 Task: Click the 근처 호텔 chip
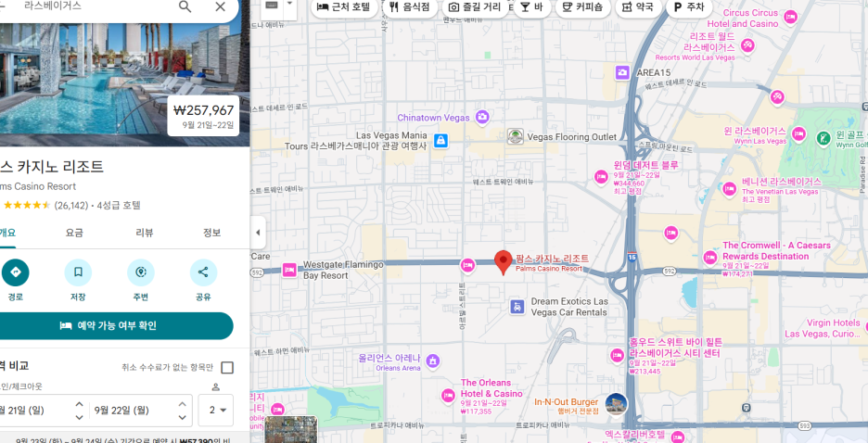pyautogui.click(x=344, y=7)
